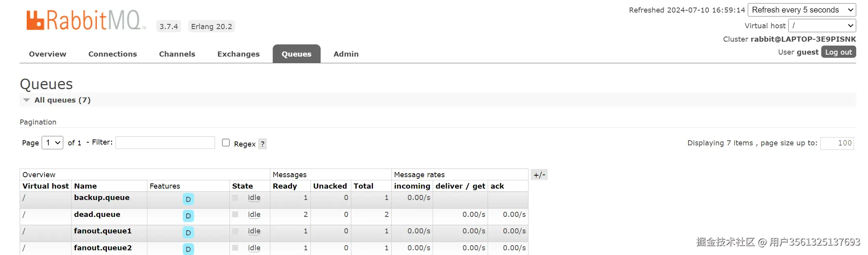The width and height of the screenshot is (868, 255).
Task: Open the Page number dropdown
Action: coord(52,143)
